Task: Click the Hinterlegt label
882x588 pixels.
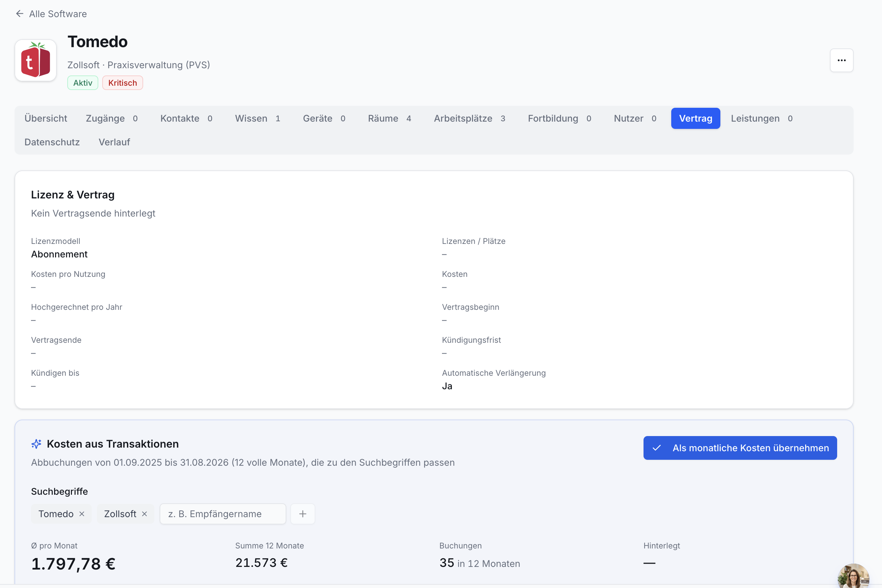Action: point(661,545)
